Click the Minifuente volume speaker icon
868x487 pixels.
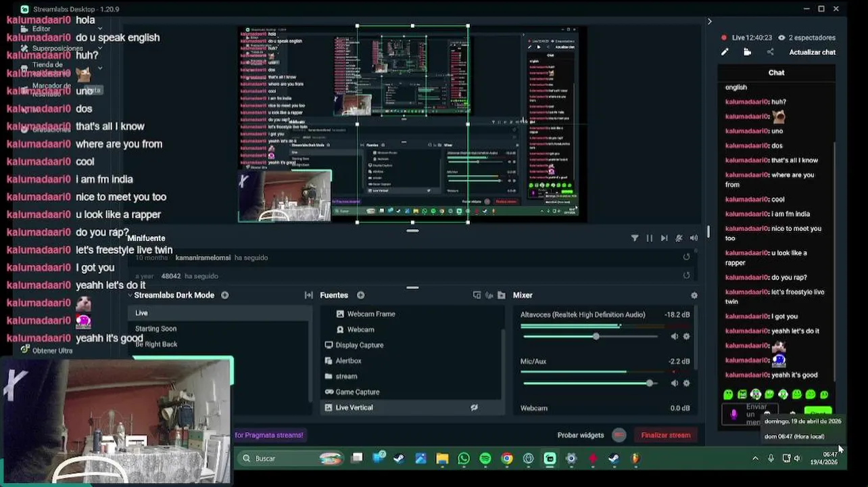tap(694, 238)
